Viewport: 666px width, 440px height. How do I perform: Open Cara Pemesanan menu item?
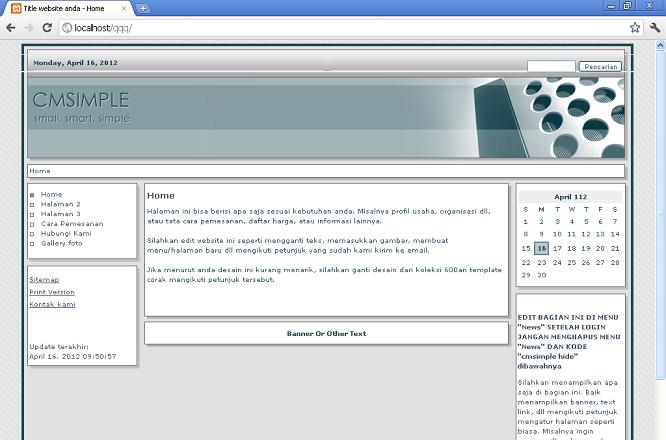[x=72, y=223]
